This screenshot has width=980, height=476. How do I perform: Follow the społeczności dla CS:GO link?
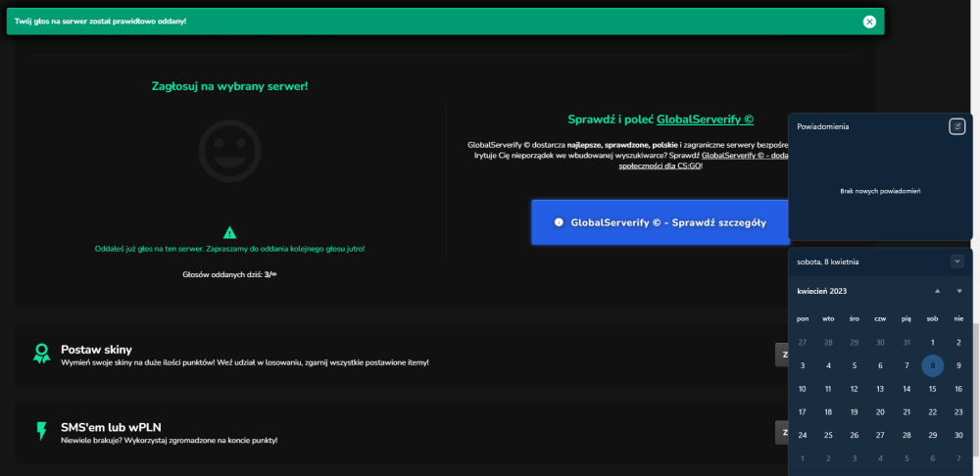660,167
